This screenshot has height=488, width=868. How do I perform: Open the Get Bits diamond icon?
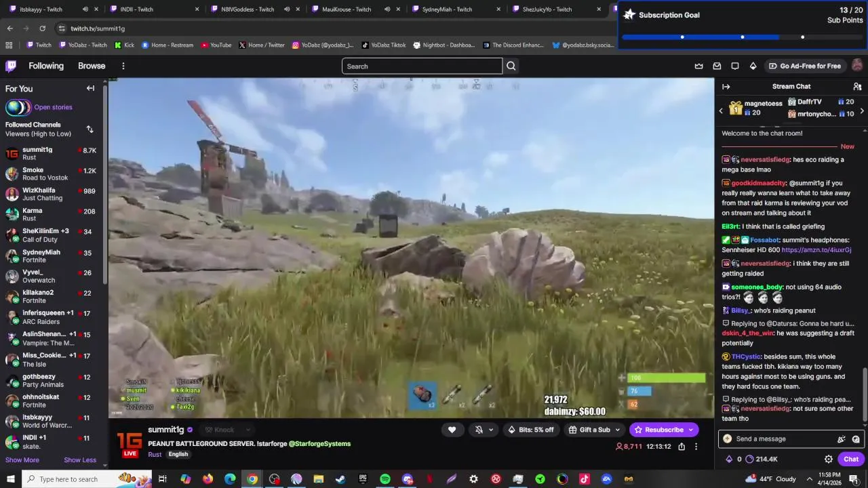(753, 66)
